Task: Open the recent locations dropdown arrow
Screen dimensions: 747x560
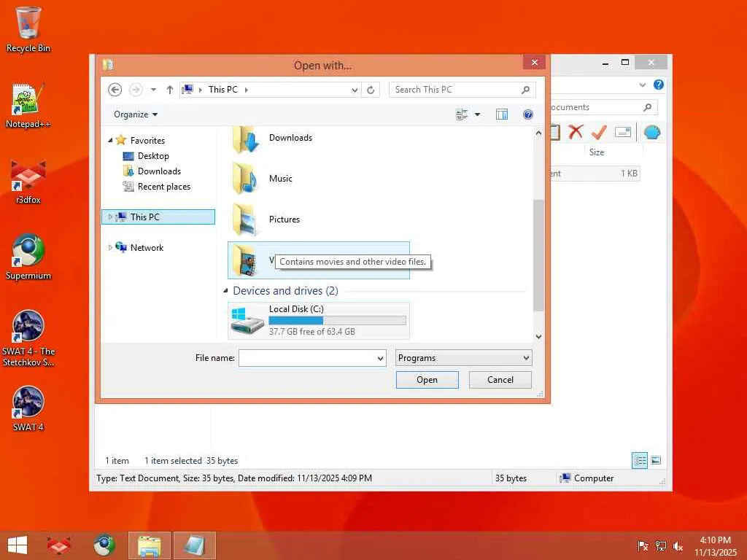Action: [153, 90]
